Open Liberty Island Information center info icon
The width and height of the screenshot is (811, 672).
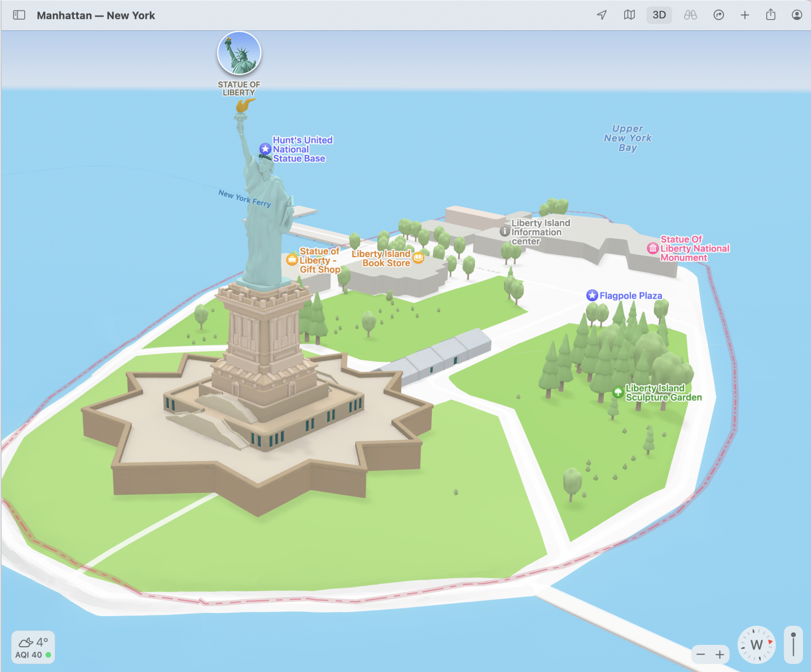point(504,231)
